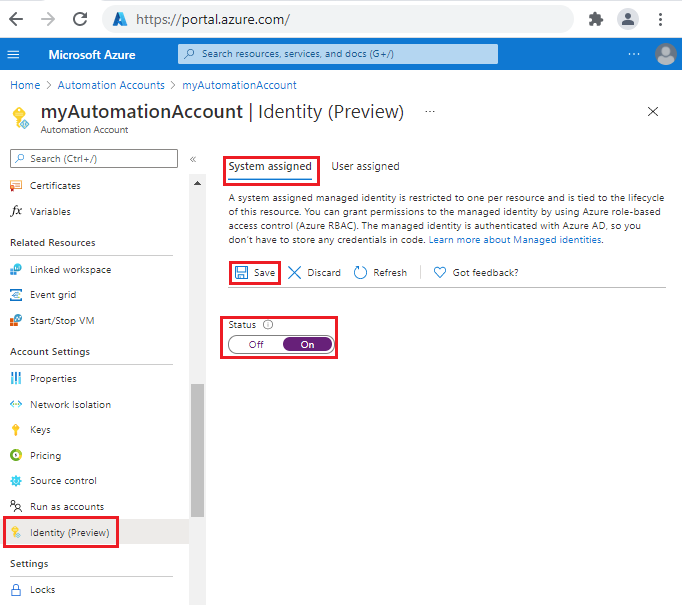The width and height of the screenshot is (682, 605).
Task: Switch to the System assigned tab
Action: click(x=270, y=167)
